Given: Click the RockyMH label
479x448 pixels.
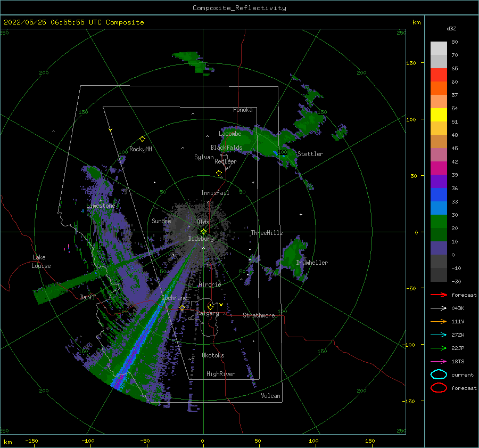Looking at the screenshot, I should point(141,149).
